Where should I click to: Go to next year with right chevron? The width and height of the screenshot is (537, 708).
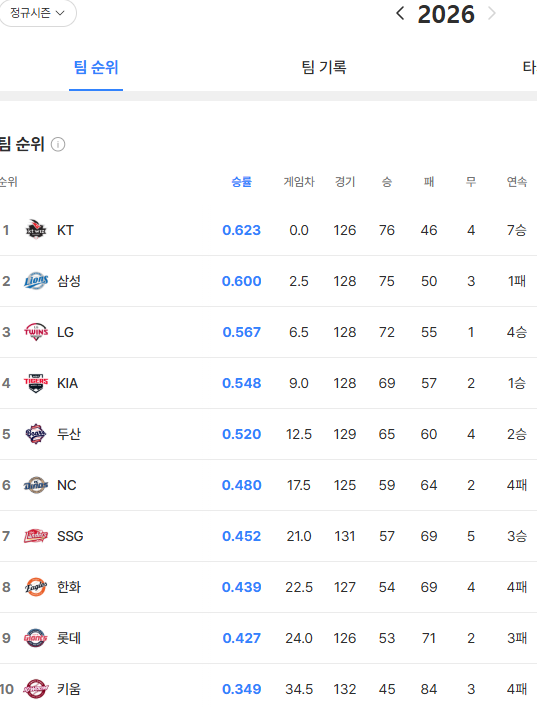click(x=492, y=14)
